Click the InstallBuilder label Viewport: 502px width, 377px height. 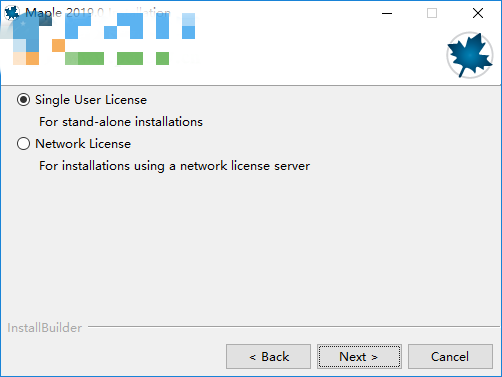[45, 328]
